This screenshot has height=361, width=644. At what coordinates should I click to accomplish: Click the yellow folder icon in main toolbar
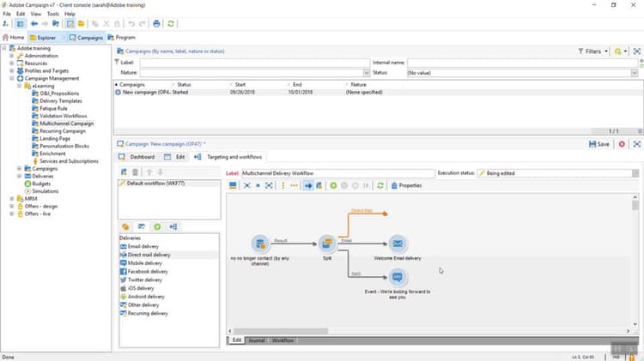(82, 24)
